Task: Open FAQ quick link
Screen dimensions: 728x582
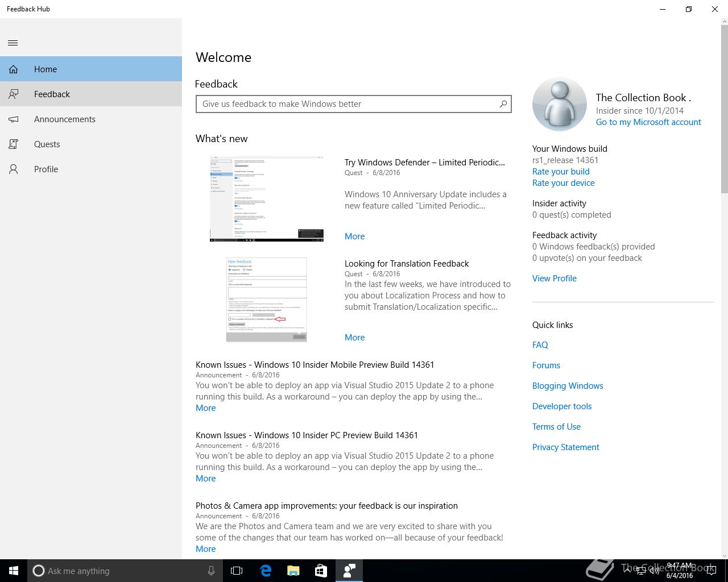Action: 540,345
